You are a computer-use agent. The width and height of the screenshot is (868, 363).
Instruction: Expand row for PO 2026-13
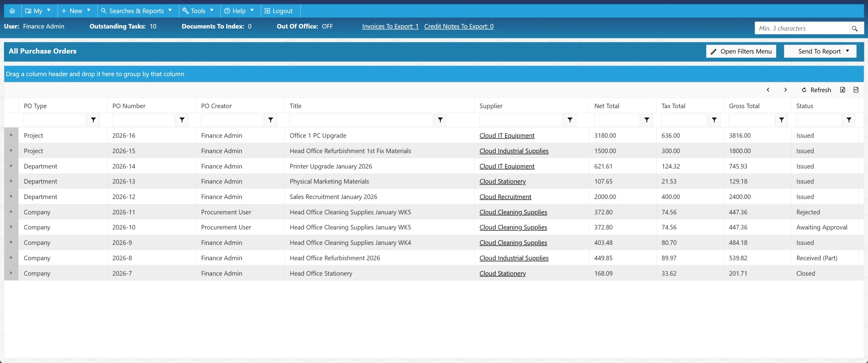tap(11, 181)
